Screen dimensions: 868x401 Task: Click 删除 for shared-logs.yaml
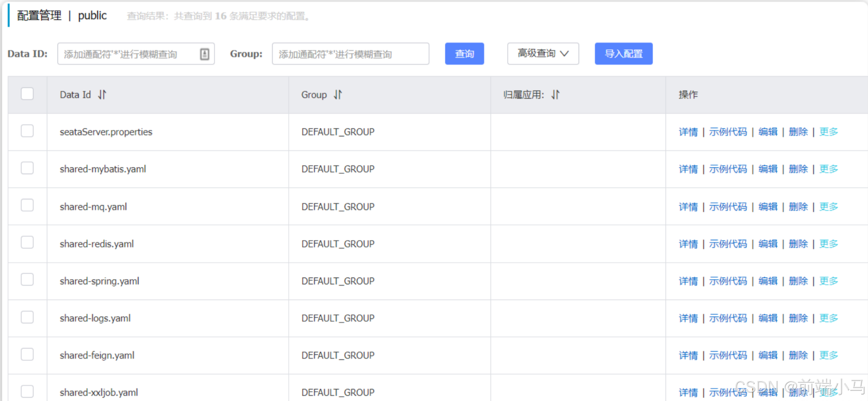coord(798,318)
